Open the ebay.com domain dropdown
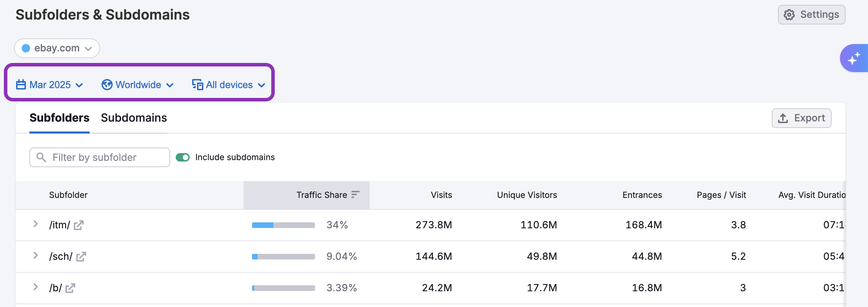 tap(57, 48)
